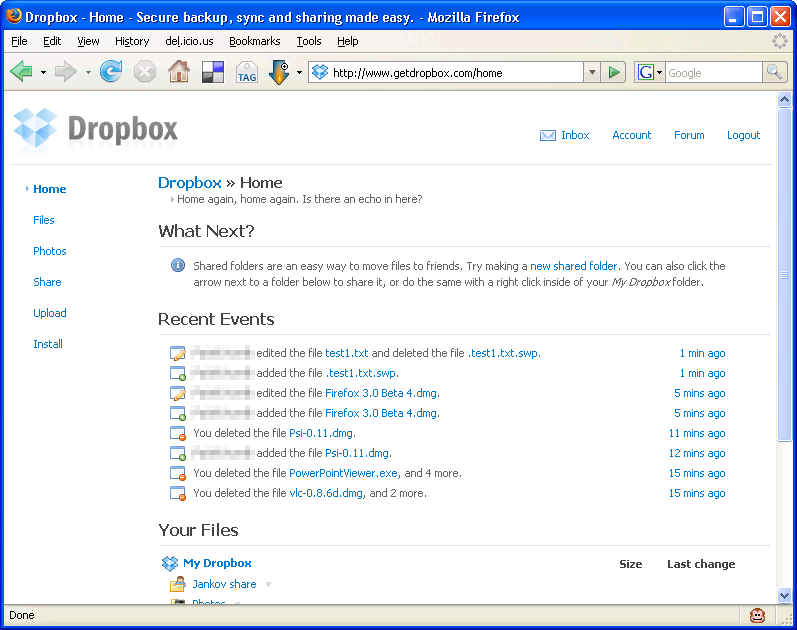The width and height of the screenshot is (797, 630).
Task: Open the Upload sidebar link
Action: [x=50, y=313]
